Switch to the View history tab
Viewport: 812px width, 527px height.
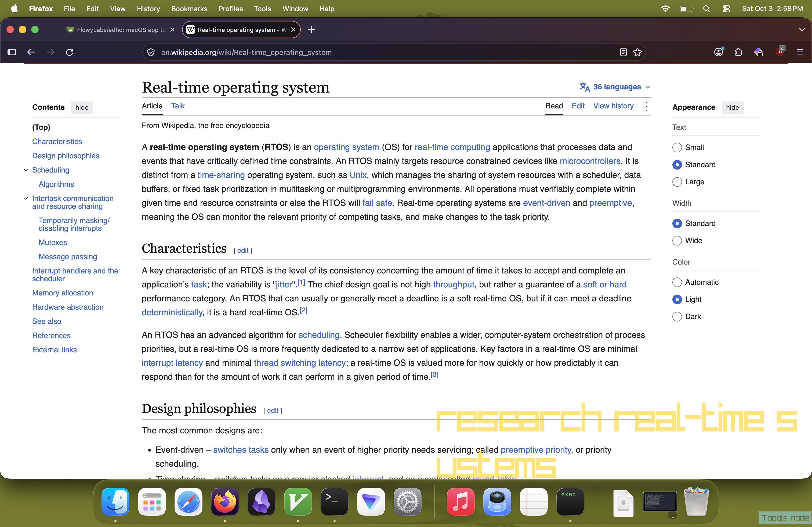pos(613,106)
